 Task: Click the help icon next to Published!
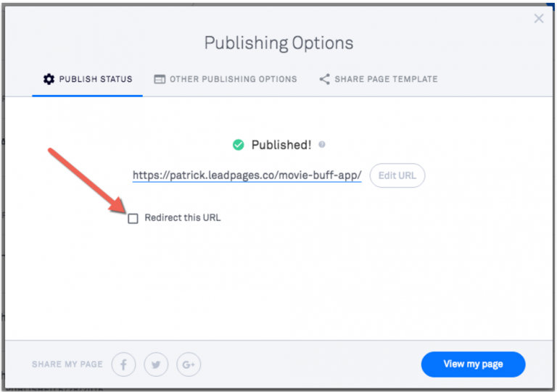pyautogui.click(x=322, y=144)
